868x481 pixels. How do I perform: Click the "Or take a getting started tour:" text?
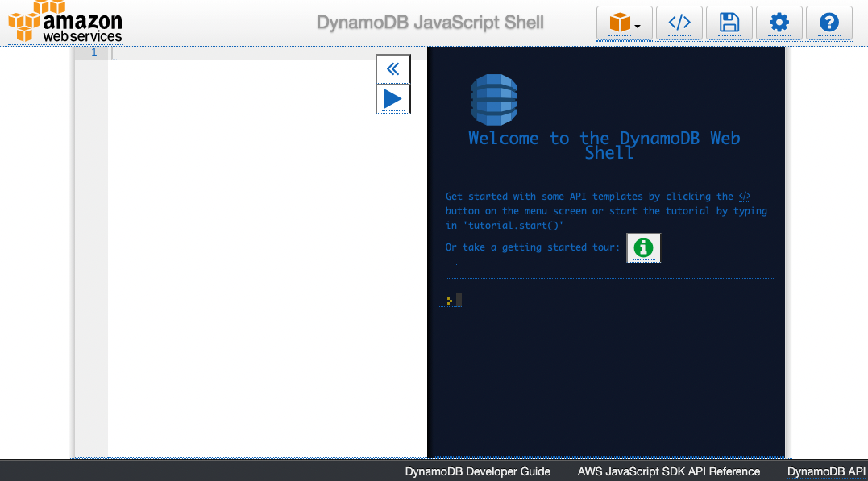click(x=533, y=247)
